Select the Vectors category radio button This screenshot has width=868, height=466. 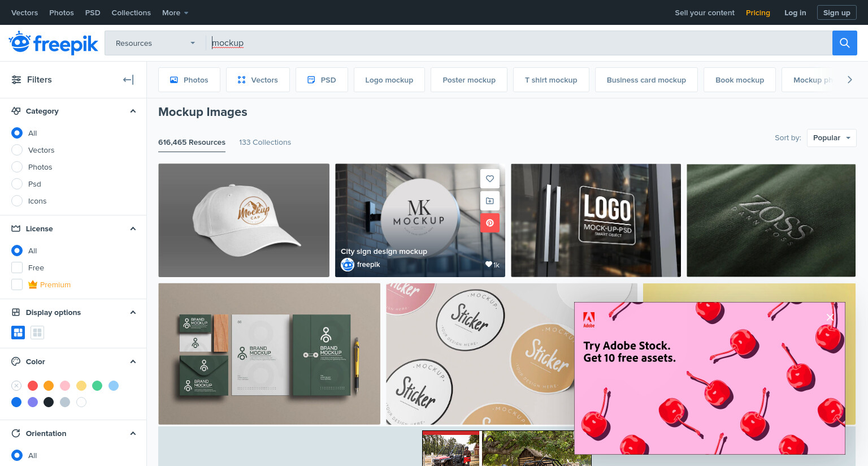point(17,150)
